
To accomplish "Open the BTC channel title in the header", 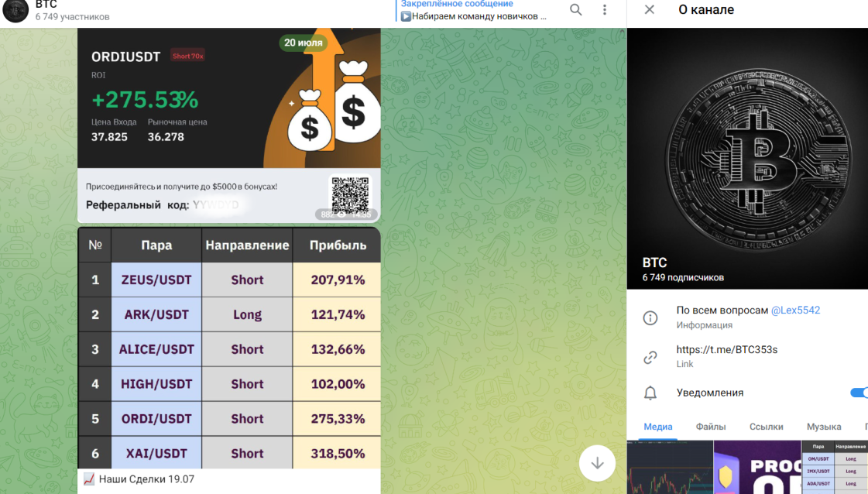I will pyautogui.click(x=46, y=5).
